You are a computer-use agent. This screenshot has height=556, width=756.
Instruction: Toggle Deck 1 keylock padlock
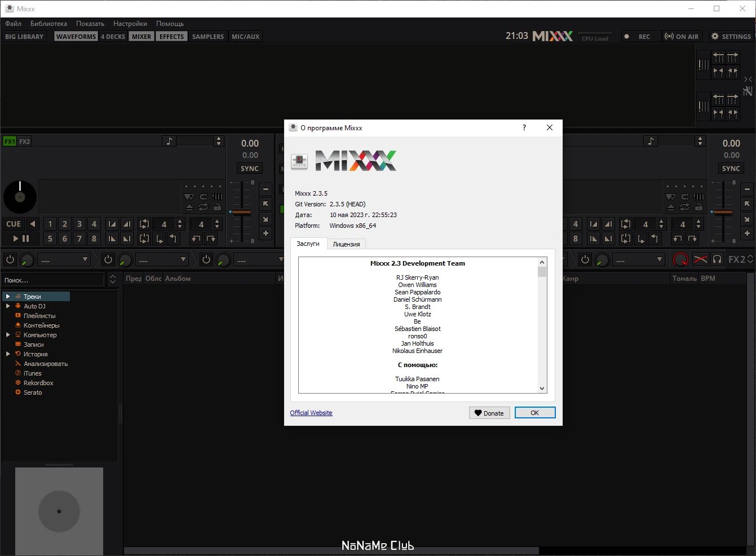(217, 207)
